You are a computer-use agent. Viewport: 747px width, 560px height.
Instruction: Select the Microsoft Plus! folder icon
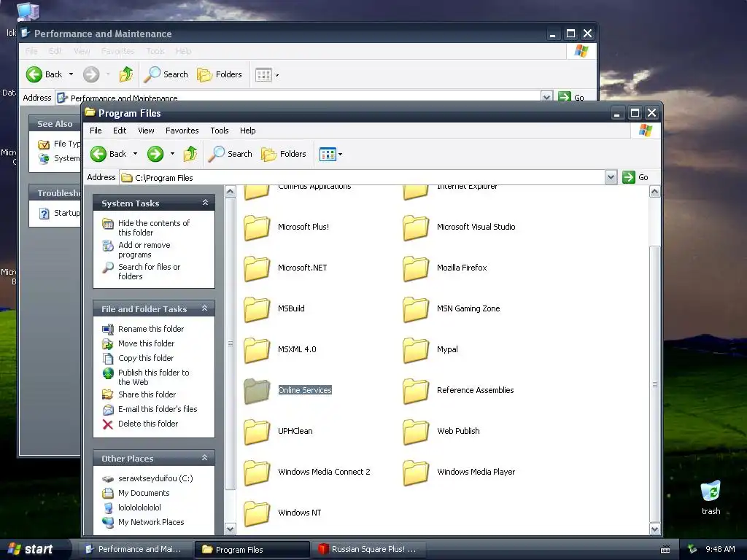click(x=257, y=227)
